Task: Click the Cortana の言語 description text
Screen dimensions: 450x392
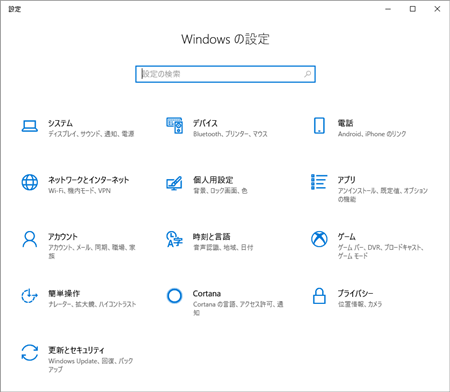Action: click(238, 308)
